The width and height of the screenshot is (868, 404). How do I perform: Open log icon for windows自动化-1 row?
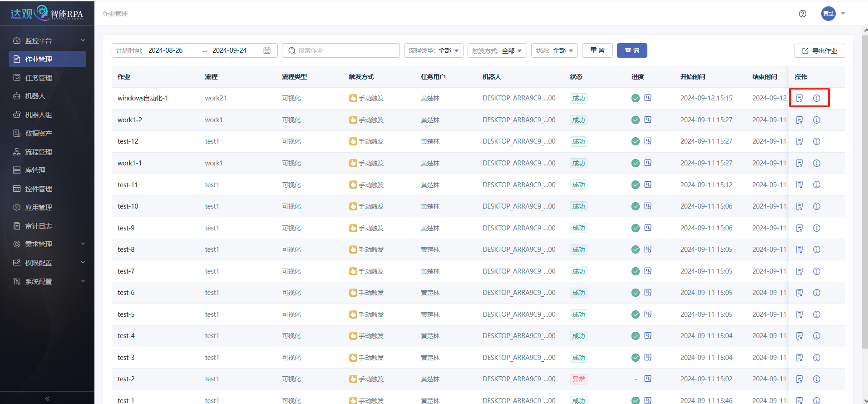[799, 98]
